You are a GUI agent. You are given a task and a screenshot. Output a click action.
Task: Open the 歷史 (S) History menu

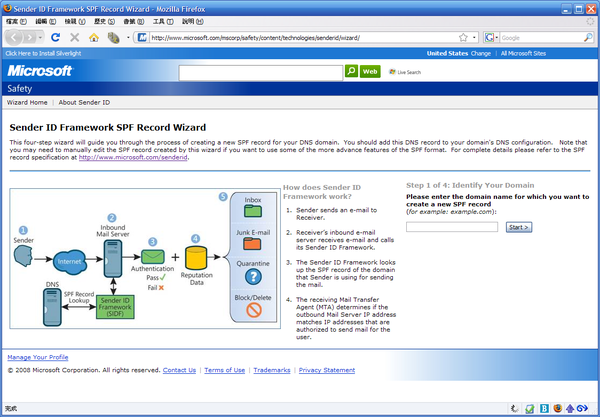pos(104,21)
